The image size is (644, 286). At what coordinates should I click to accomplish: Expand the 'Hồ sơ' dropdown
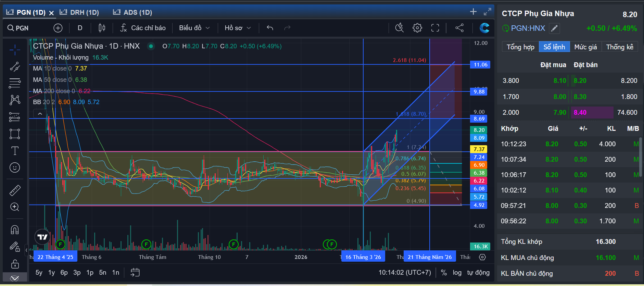point(238,28)
